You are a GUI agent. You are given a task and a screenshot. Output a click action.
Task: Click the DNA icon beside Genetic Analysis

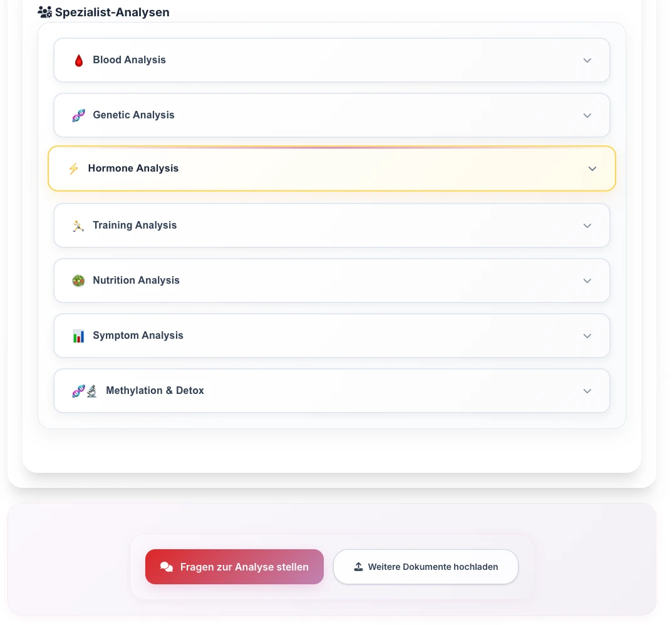78,115
